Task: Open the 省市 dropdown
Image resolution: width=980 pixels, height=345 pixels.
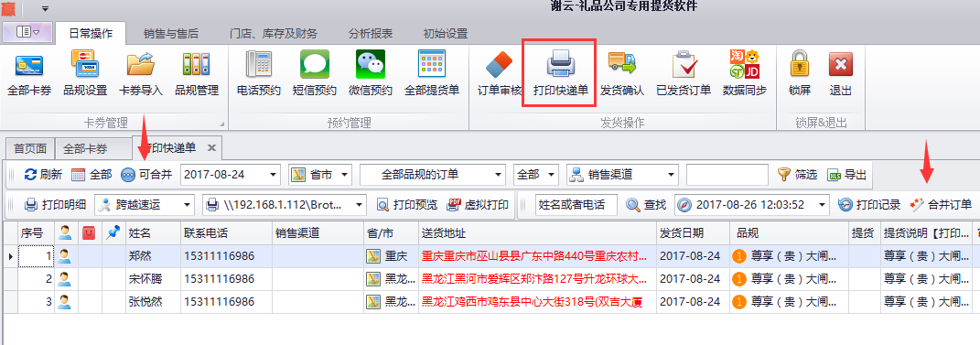Action: coord(345,175)
